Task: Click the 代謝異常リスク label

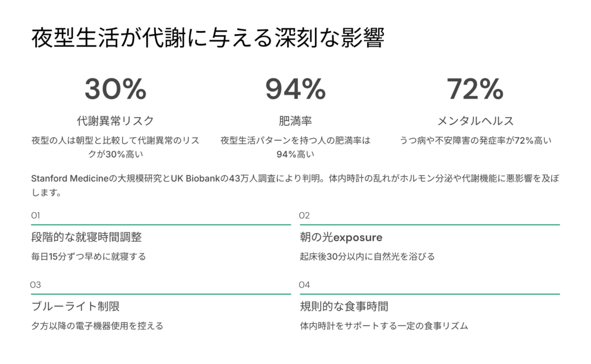Action: click(x=115, y=121)
